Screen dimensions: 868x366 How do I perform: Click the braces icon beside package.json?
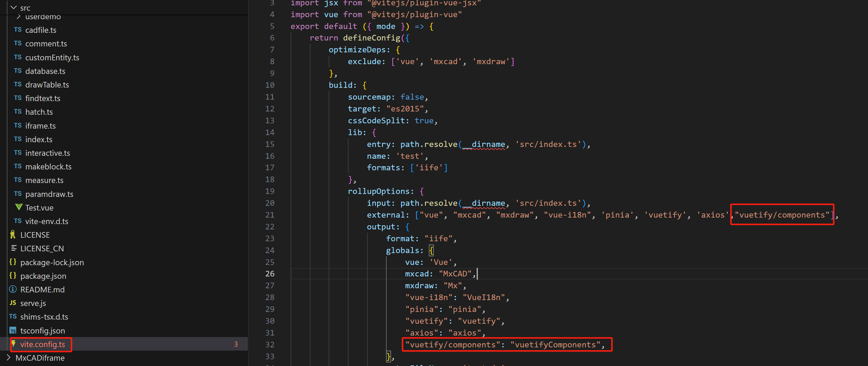pyautogui.click(x=13, y=275)
